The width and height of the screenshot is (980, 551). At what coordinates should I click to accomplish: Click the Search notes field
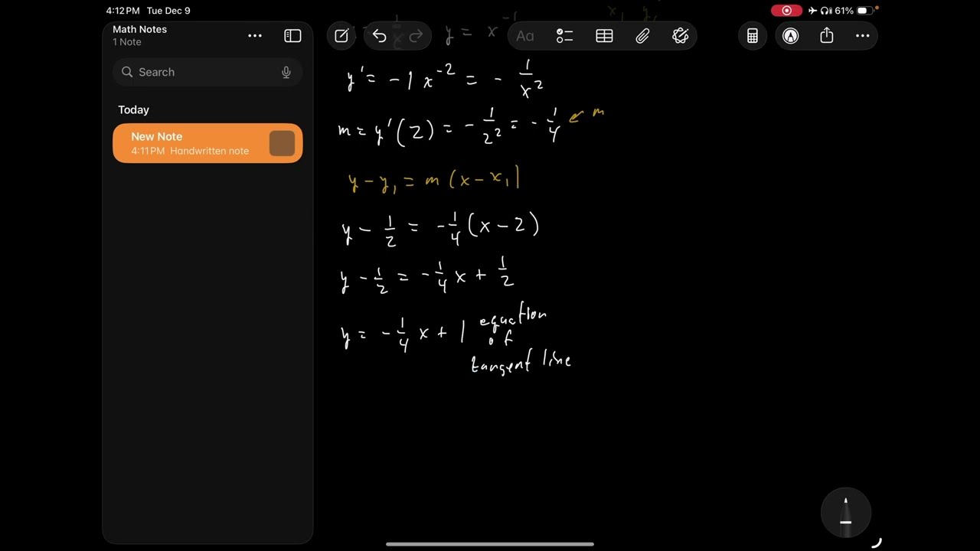pyautogui.click(x=207, y=72)
